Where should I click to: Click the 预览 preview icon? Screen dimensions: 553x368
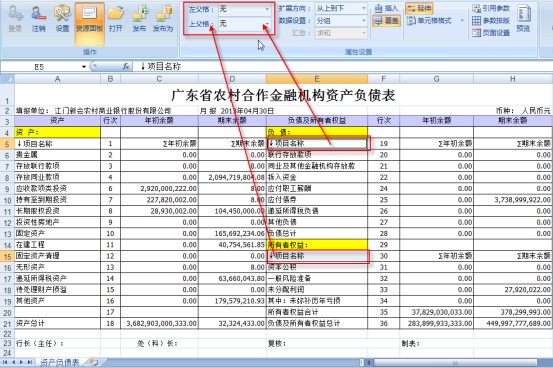(524, 19)
